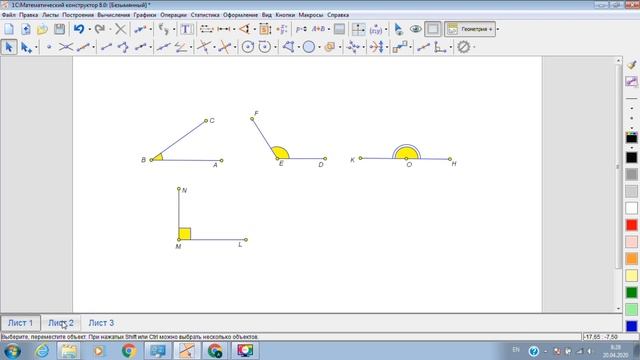Open the Оформление menu
The height and width of the screenshot is (360, 640).
point(240,15)
